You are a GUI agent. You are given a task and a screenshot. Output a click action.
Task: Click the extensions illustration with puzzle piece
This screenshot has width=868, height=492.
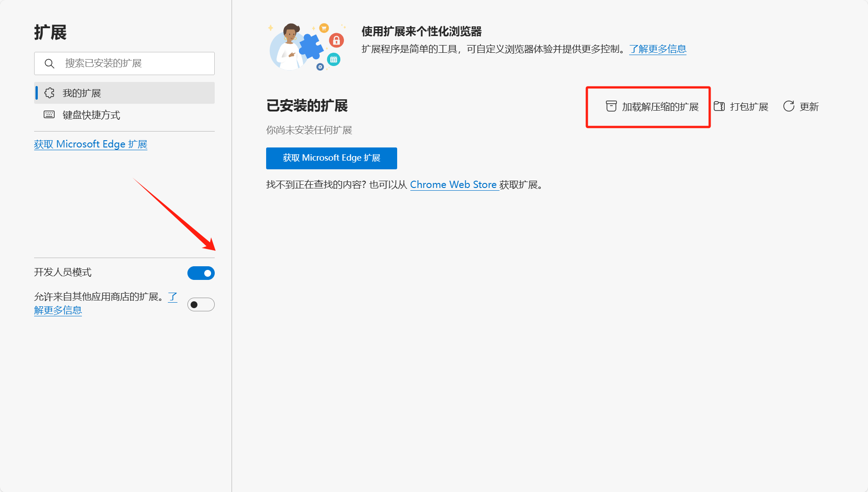307,47
